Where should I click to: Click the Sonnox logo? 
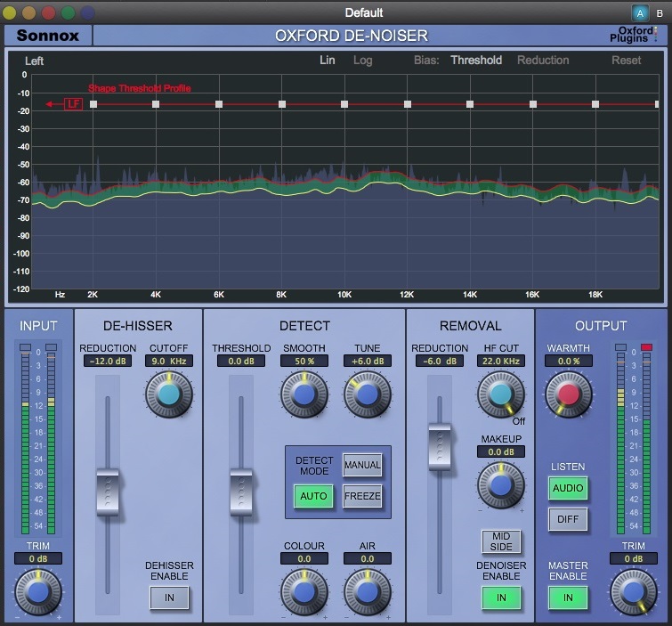tap(47, 35)
